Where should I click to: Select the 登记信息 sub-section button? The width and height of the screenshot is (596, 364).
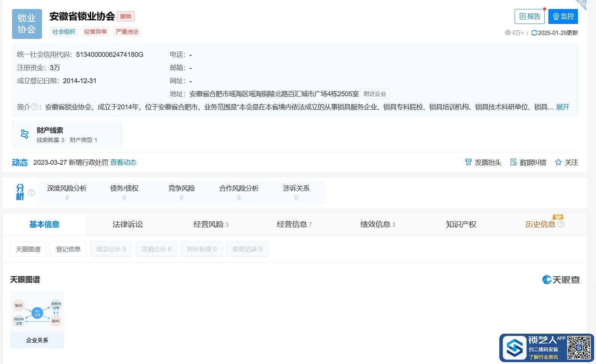(68, 249)
